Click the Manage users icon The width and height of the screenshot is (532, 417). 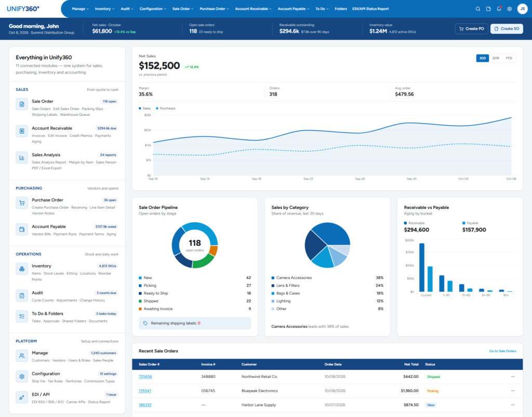click(x=22, y=356)
